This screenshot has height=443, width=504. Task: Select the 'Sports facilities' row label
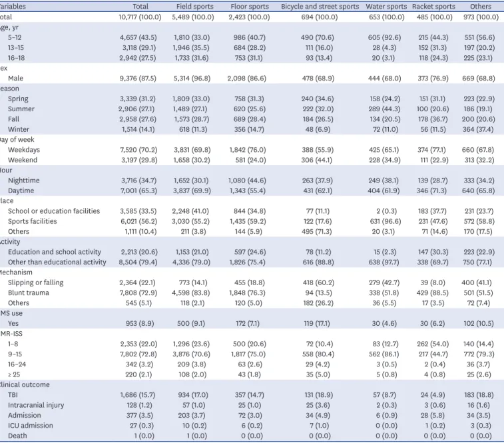(33, 221)
